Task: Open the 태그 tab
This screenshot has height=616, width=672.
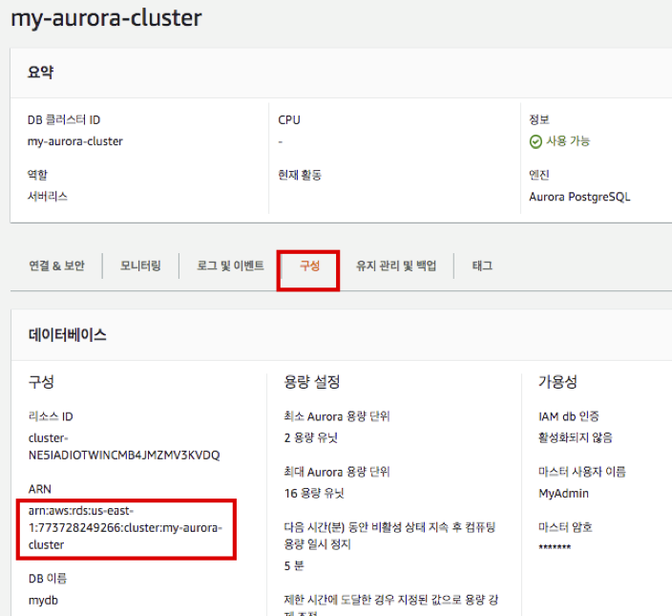Action: tap(482, 266)
